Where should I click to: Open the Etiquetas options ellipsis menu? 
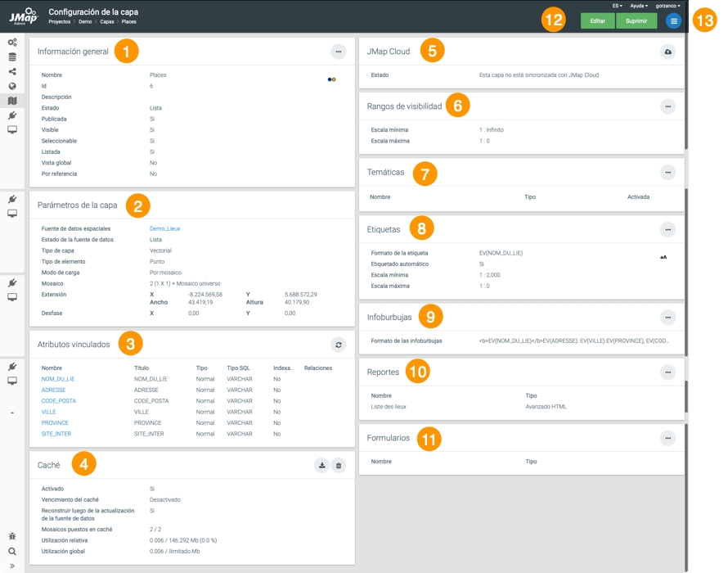click(667, 230)
